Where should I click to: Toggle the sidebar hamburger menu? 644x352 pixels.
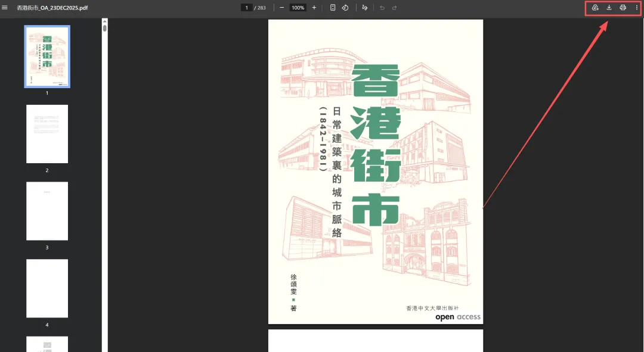(x=5, y=7)
